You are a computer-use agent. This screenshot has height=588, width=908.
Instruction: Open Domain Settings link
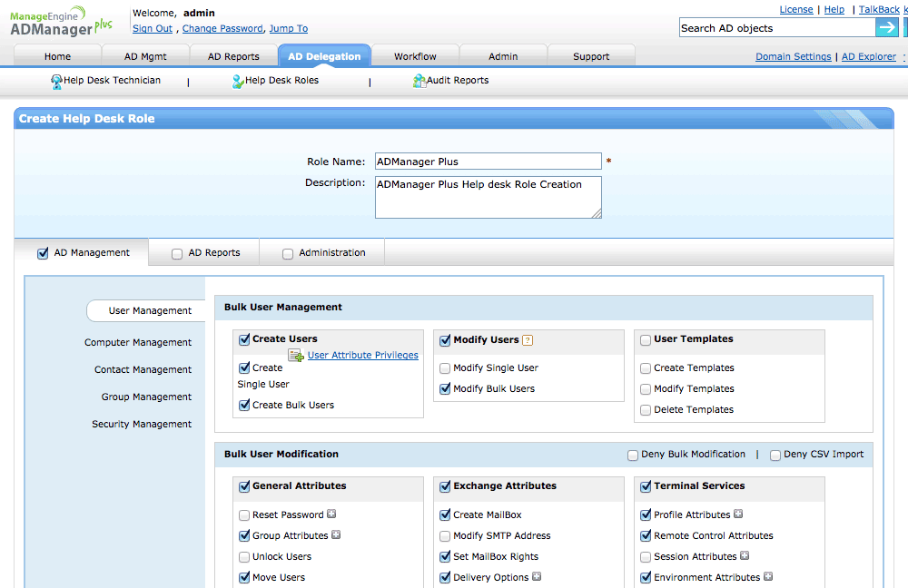[x=794, y=57]
